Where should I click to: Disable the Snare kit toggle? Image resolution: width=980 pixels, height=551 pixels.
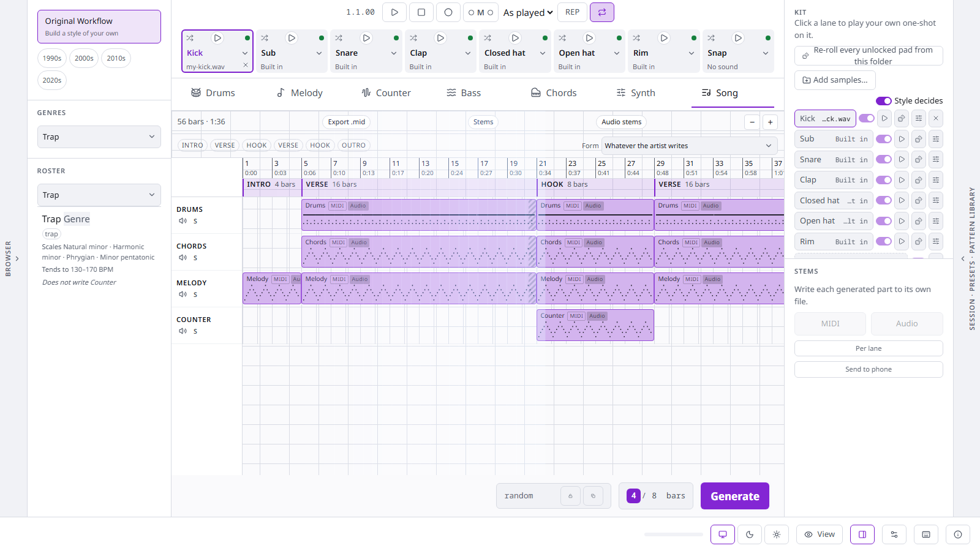883,159
